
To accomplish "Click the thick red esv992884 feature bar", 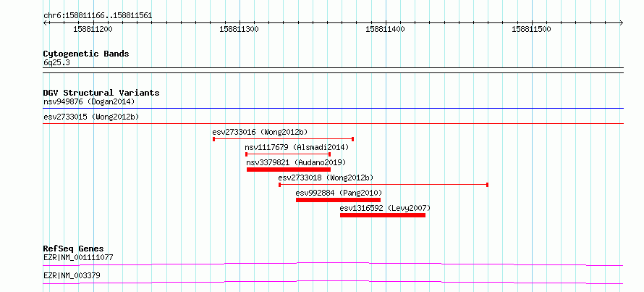I will pos(338,200).
